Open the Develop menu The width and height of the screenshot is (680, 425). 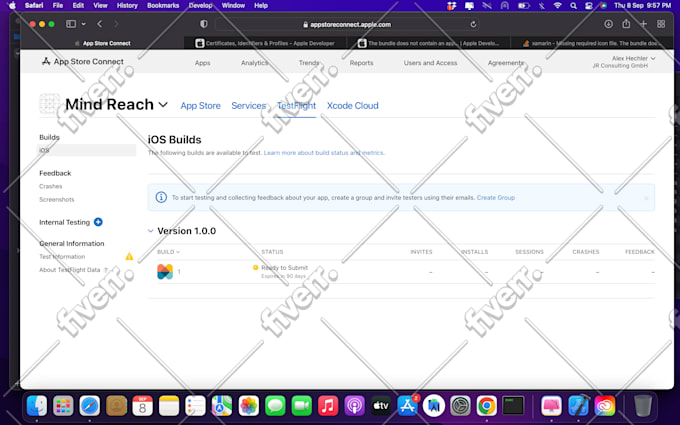click(200, 6)
